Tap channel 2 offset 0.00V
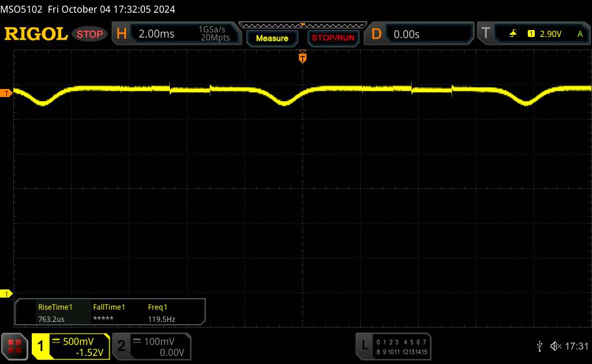The width and height of the screenshot is (592, 364). click(x=172, y=352)
